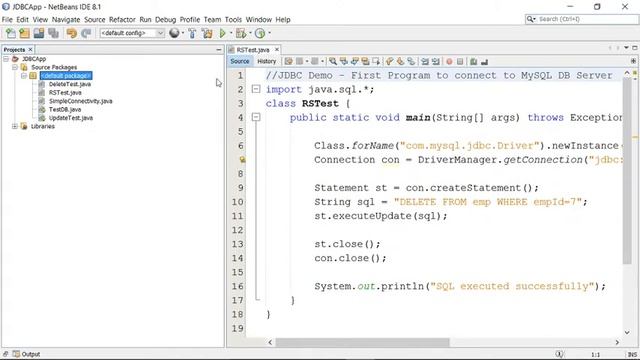Viewport: 640px width, 360px height.
Task: Click the globe browser icon in toolbar
Action: (174, 33)
